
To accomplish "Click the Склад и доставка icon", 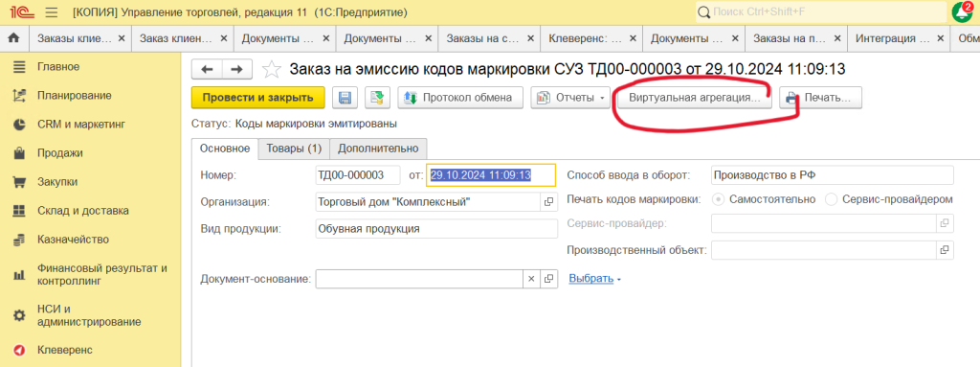I will coord(19,211).
